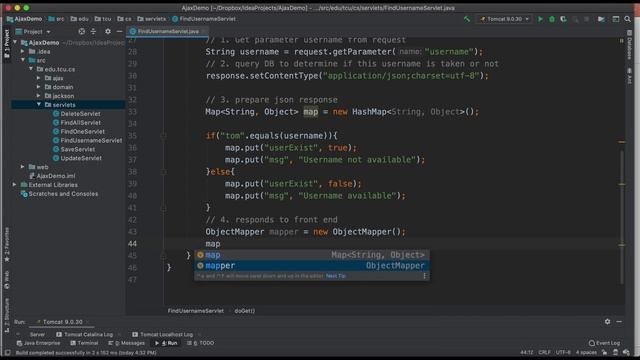Select the AjaxDemo.iml file
Screen dimensions: 640x360
[52, 176]
